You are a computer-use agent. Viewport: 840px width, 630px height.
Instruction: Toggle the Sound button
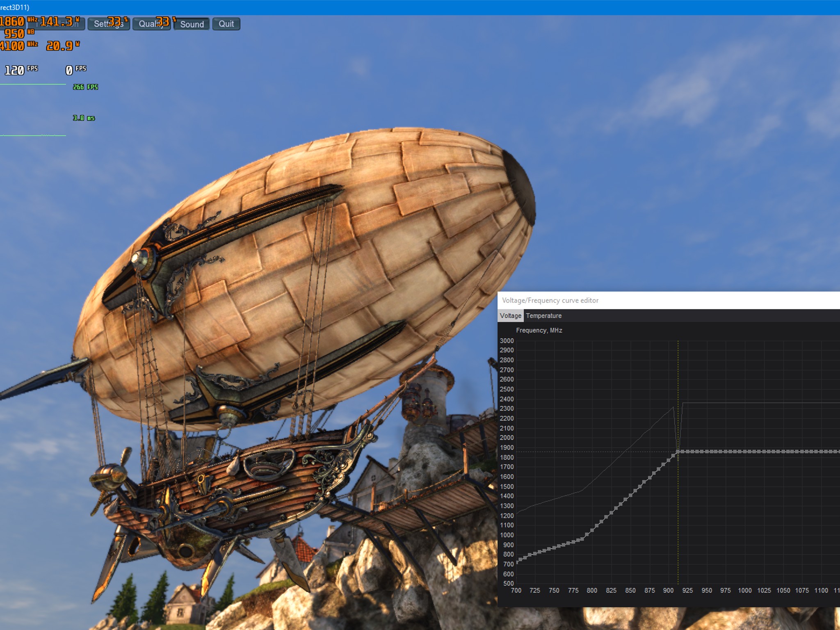click(192, 24)
